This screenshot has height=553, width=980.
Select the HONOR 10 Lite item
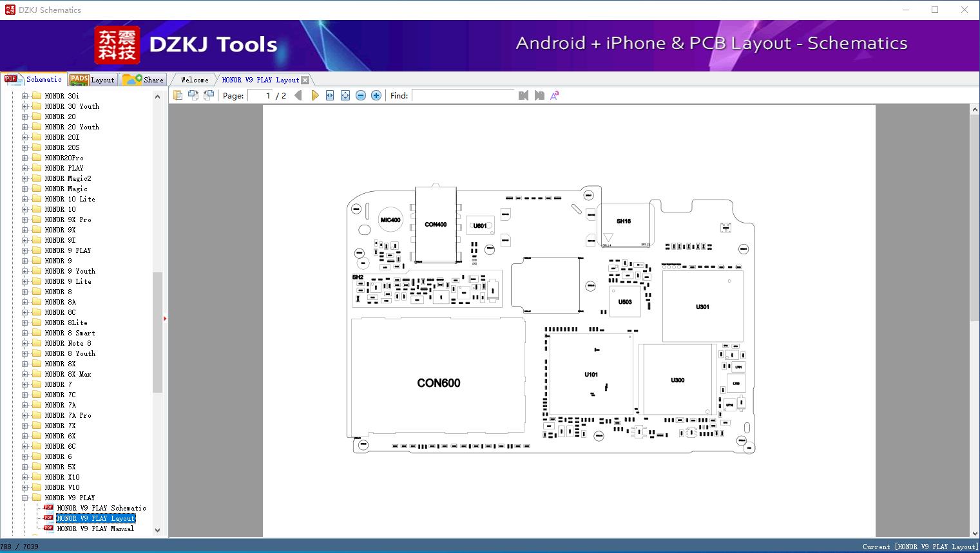[70, 199]
